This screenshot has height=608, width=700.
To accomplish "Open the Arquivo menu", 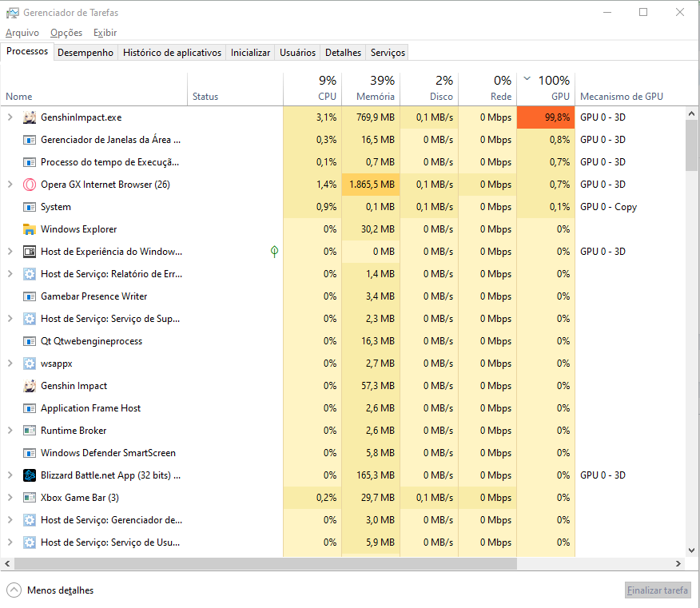I will [x=22, y=33].
